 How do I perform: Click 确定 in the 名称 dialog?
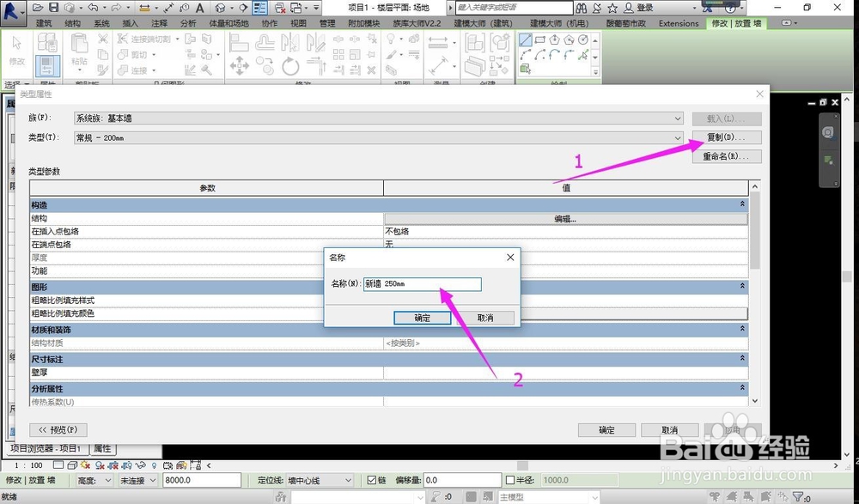click(x=423, y=318)
